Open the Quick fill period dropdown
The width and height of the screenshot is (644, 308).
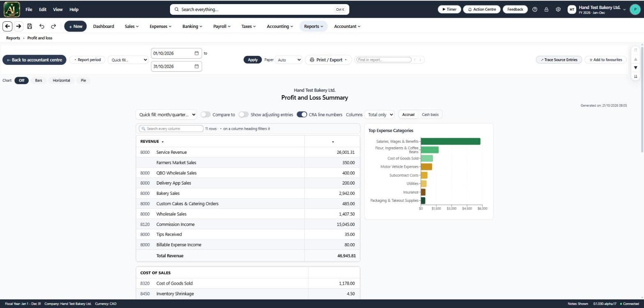[128, 60]
